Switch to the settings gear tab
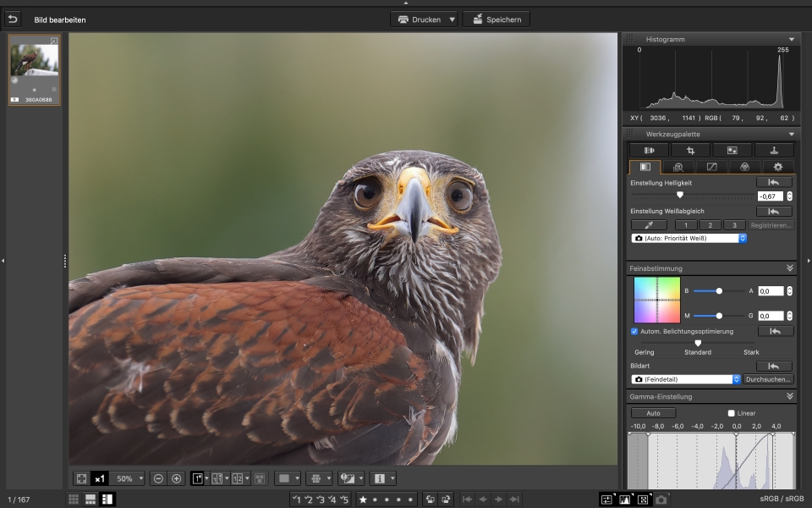The image size is (812, 508). [777, 167]
